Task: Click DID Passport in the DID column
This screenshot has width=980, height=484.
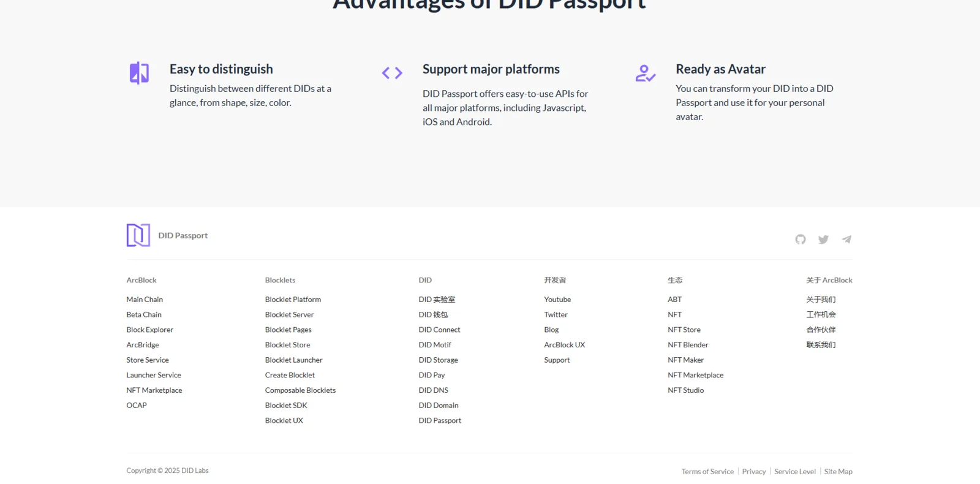Action: (440, 421)
